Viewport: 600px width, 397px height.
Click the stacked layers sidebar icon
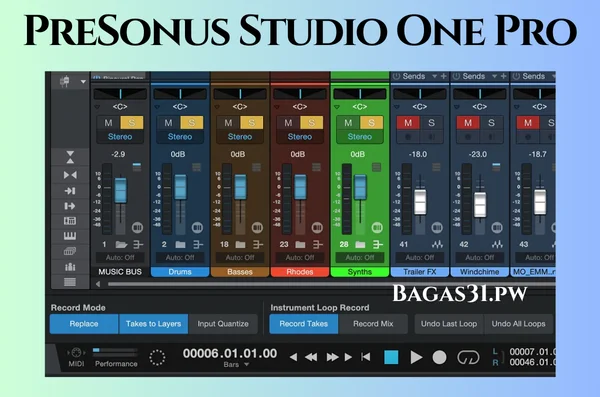click(x=70, y=251)
